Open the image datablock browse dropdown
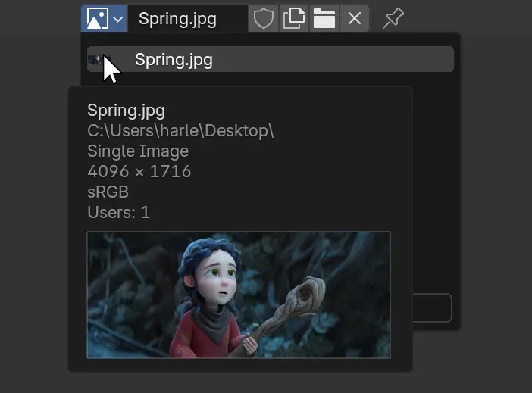The image size is (532, 393). [104, 18]
